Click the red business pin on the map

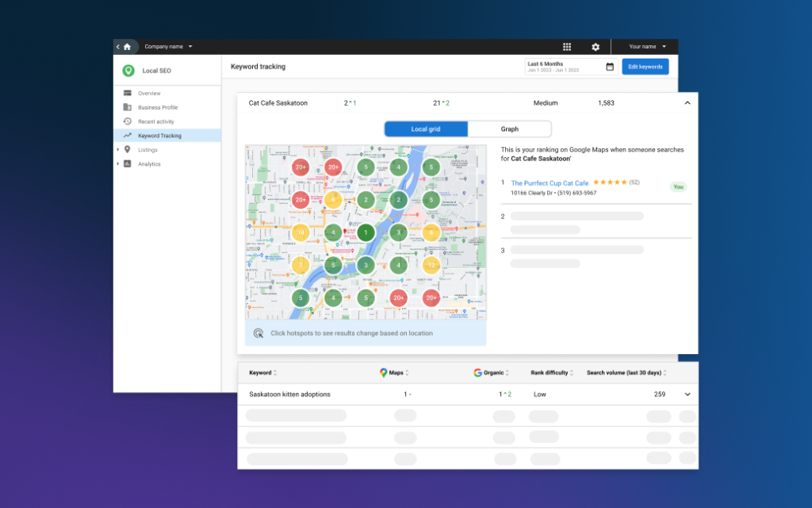pyautogui.click(x=345, y=232)
